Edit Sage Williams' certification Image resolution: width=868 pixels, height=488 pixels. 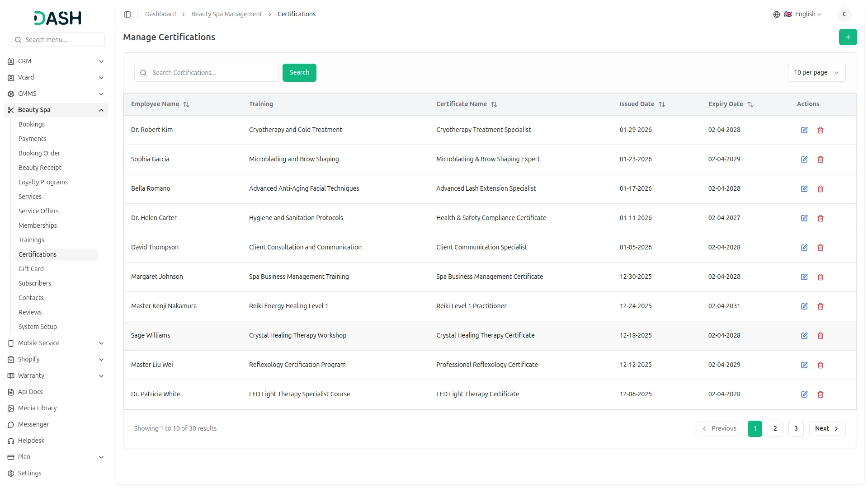804,336
